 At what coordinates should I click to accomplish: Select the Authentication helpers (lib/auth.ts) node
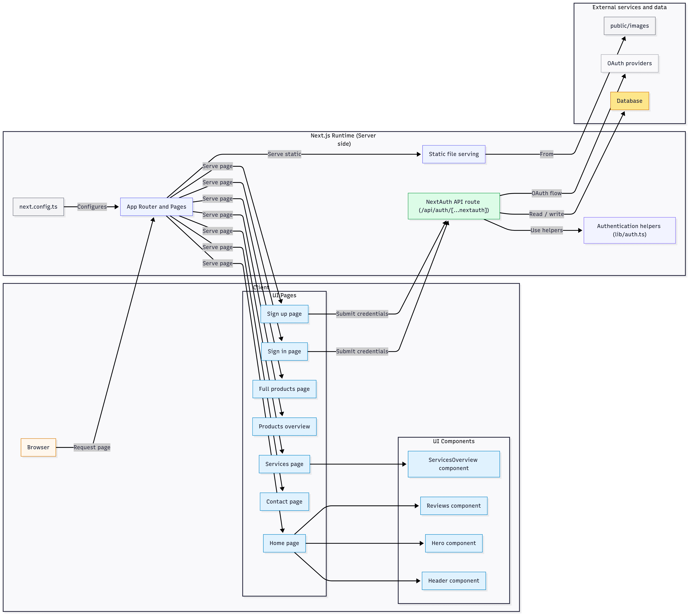tap(629, 230)
